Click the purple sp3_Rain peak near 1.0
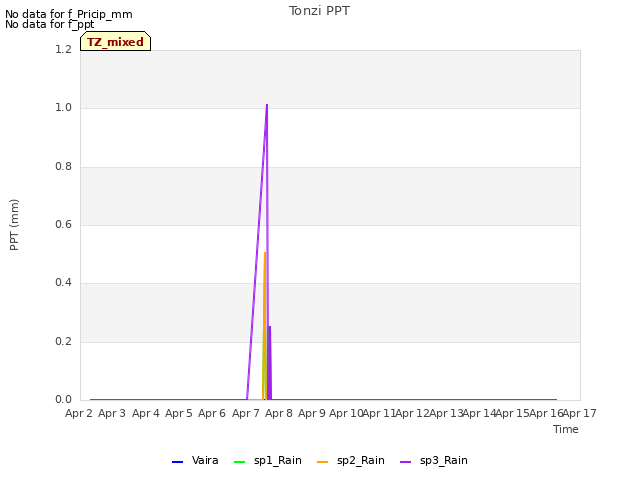This screenshot has width=640, height=480. (267, 105)
